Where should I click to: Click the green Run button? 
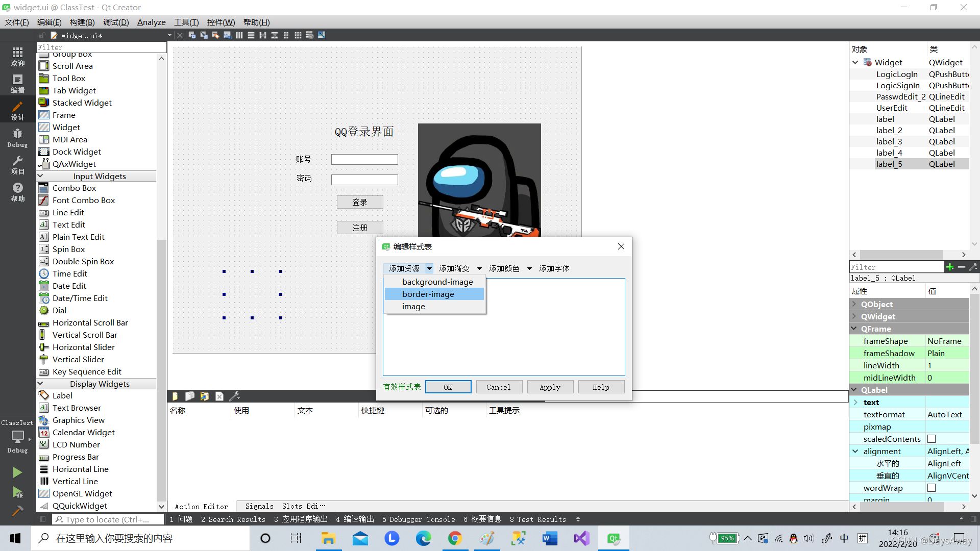tap(17, 472)
